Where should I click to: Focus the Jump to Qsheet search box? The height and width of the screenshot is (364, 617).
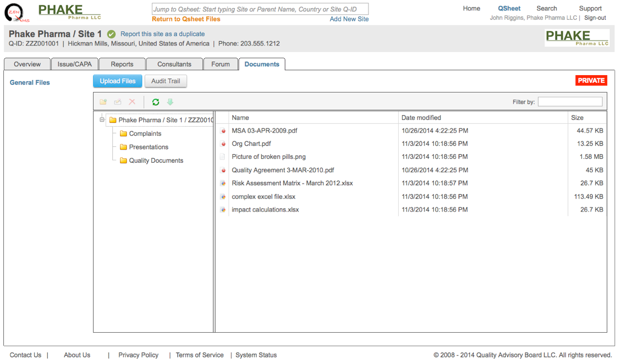coord(260,9)
